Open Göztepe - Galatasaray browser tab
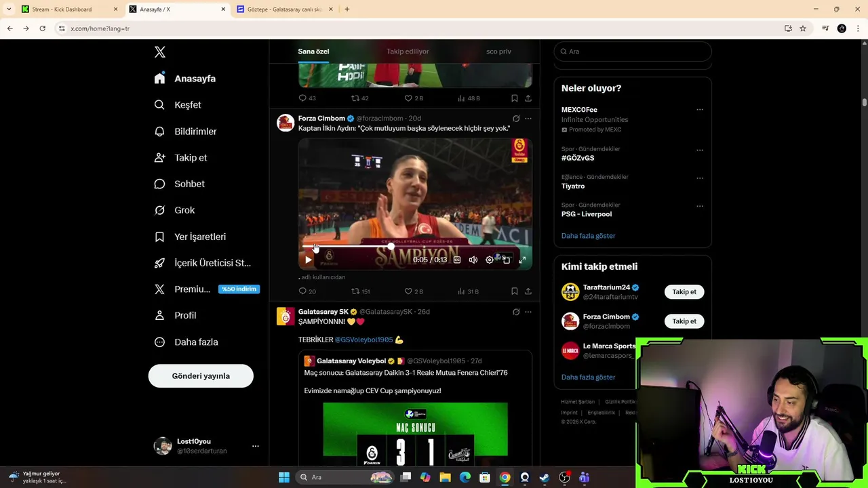 tap(286, 9)
